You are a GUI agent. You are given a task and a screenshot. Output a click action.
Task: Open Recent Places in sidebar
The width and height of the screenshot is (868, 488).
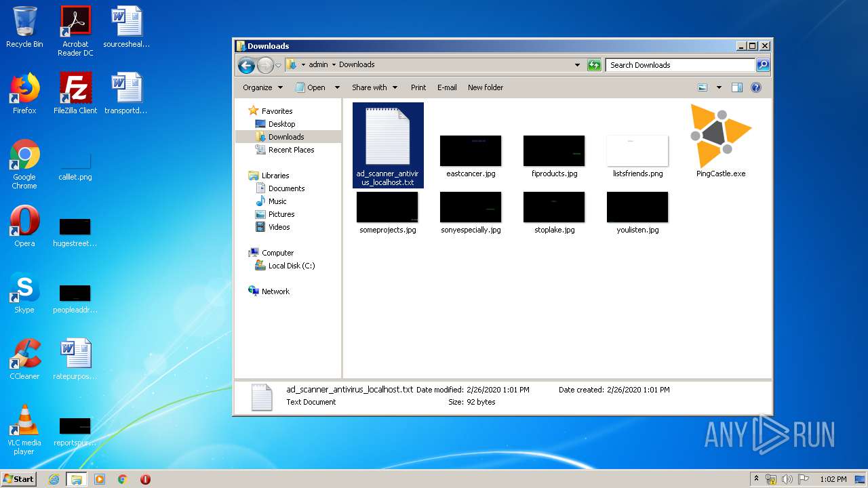click(x=291, y=150)
